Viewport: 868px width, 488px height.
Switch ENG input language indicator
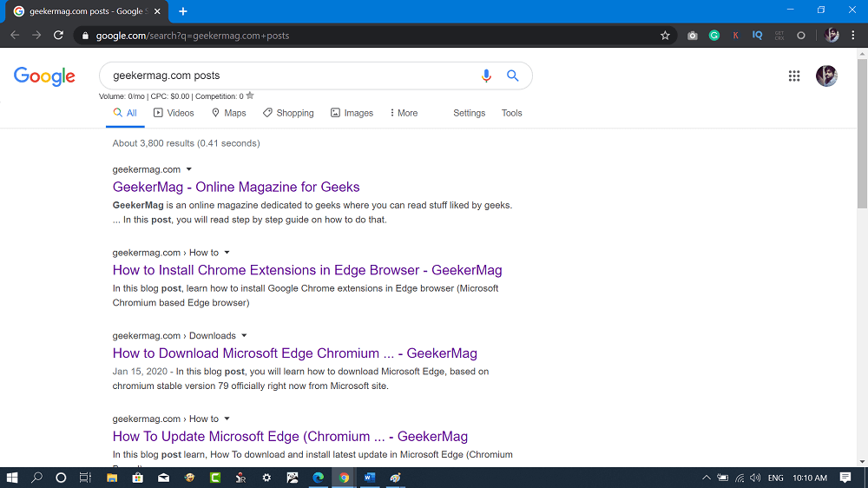(775, 478)
